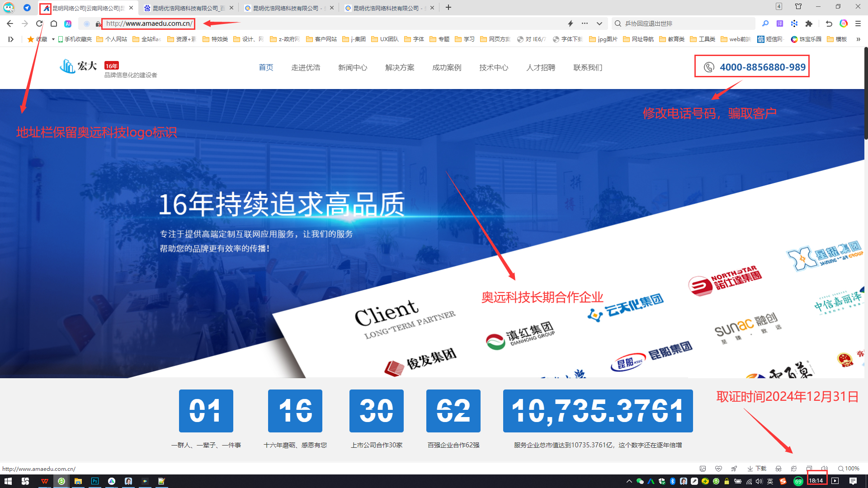This screenshot has width=868, height=488.
Task: Open the 下载 downloads button in status bar
Action: [x=756, y=469]
